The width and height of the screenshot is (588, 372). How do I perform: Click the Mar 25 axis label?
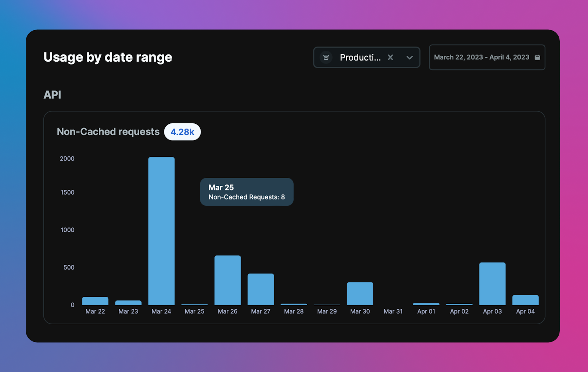pyautogui.click(x=194, y=311)
